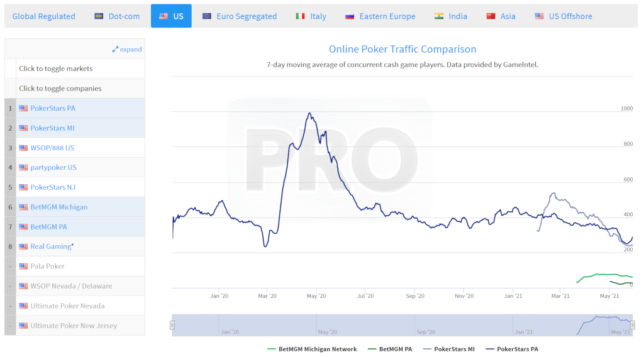This screenshot has height=357, width=644.
Task: Click the Online Poker Traffic Comparison title
Action: tap(402, 49)
